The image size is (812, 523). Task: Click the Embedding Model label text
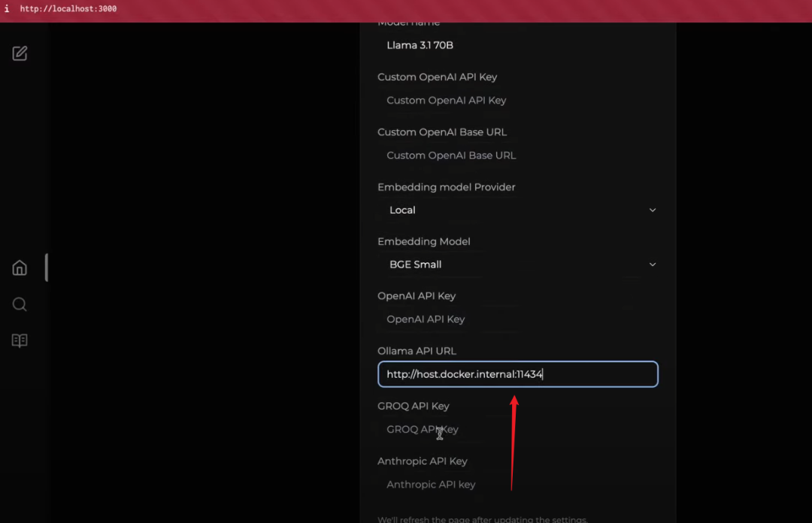(423, 242)
